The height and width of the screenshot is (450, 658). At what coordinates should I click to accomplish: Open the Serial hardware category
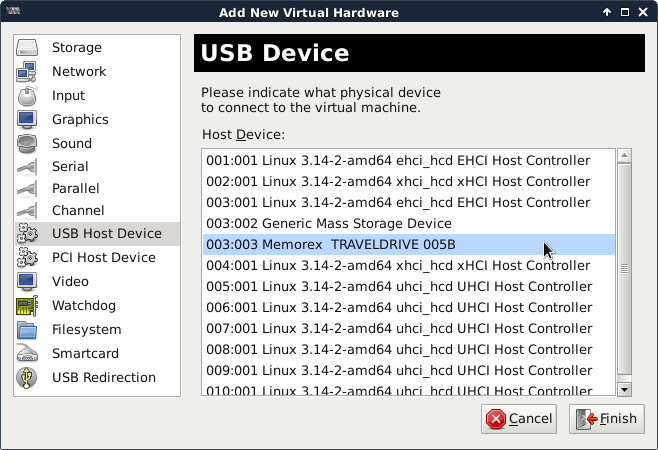click(x=70, y=167)
